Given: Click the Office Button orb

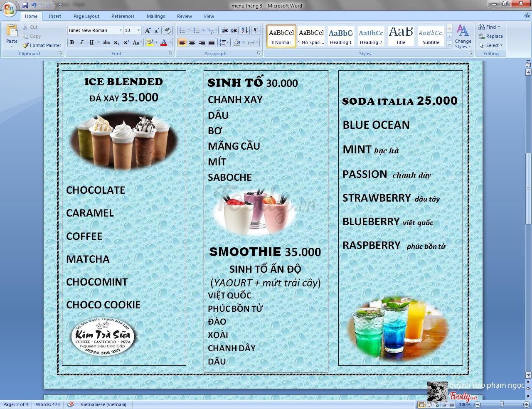Looking at the screenshot, I should click(9, 9).
